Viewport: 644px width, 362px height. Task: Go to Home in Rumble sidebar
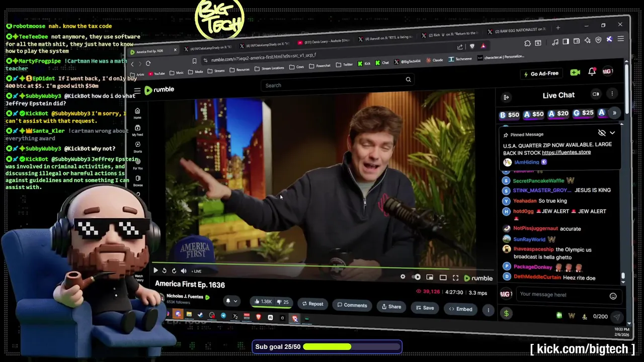[x=137, y=113]
